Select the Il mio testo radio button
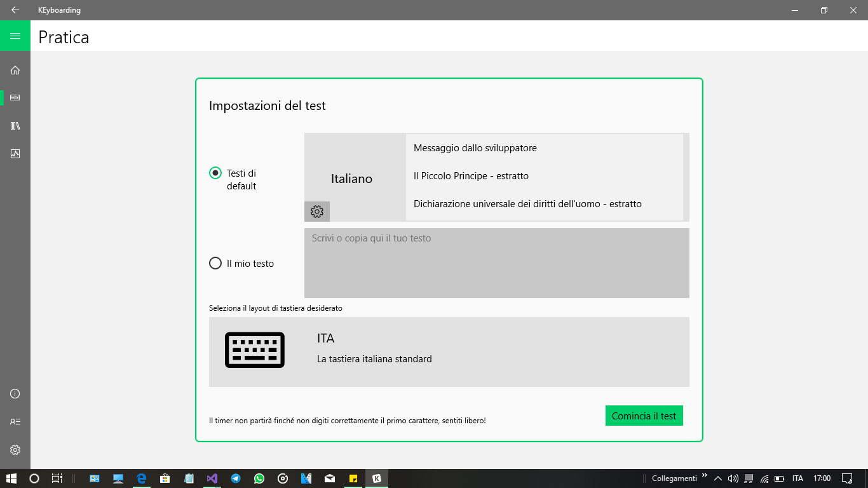 click(x=215, y=263)
